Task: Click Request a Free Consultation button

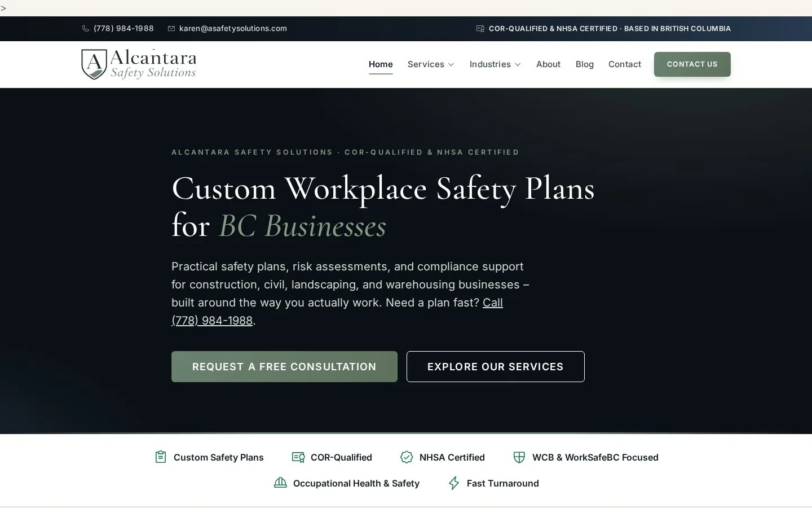Action: [284, 367]
